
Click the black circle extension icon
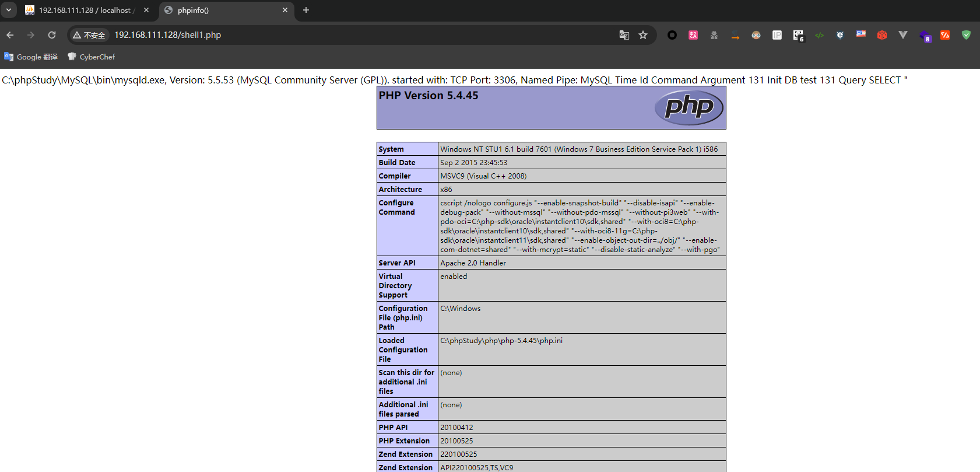[x=672, y=35]
